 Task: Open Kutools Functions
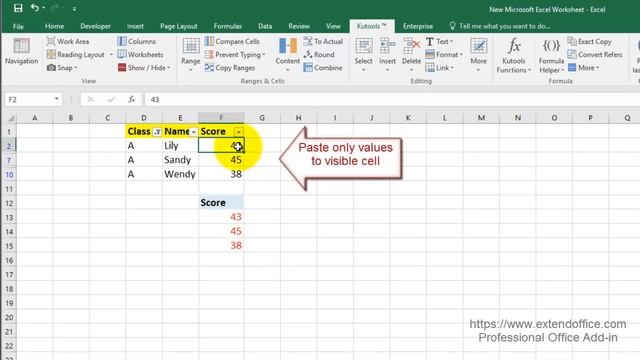pyautogui.click(x=513, y=56)
